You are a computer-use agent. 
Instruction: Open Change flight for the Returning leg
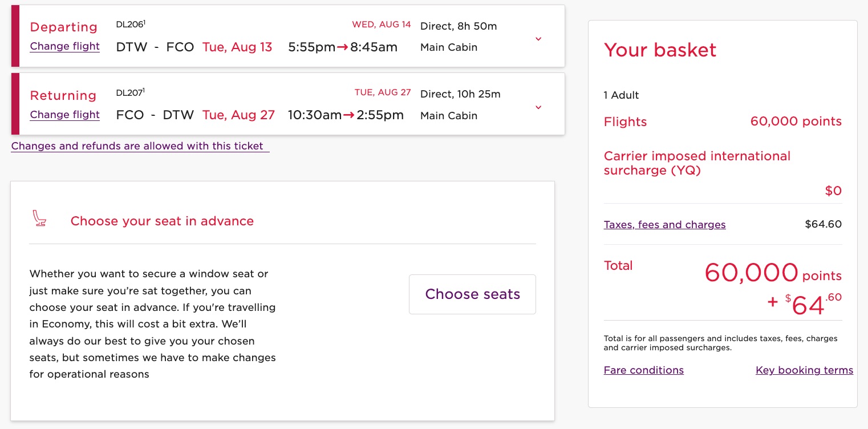tap(64, 115)
